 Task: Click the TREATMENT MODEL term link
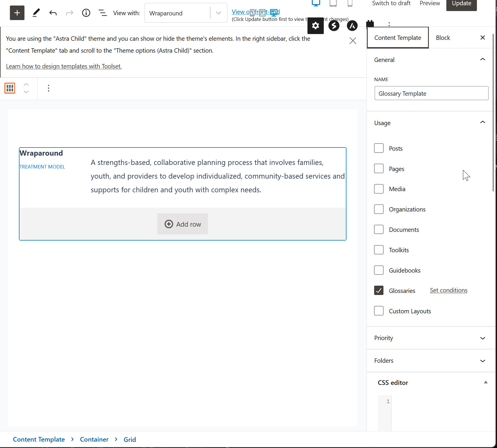click(42, 167)
